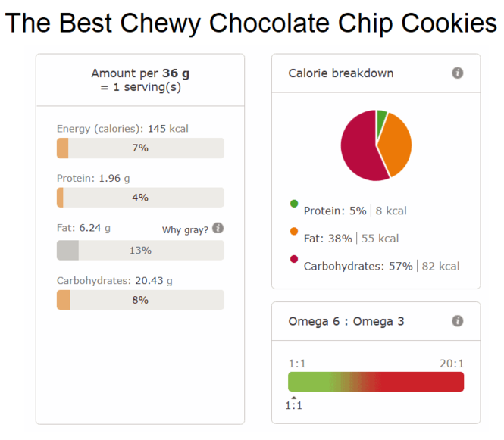504x440 pixels.
Task: Click the Carbohydrates 8% progress bar
Action: click(140, 300)
